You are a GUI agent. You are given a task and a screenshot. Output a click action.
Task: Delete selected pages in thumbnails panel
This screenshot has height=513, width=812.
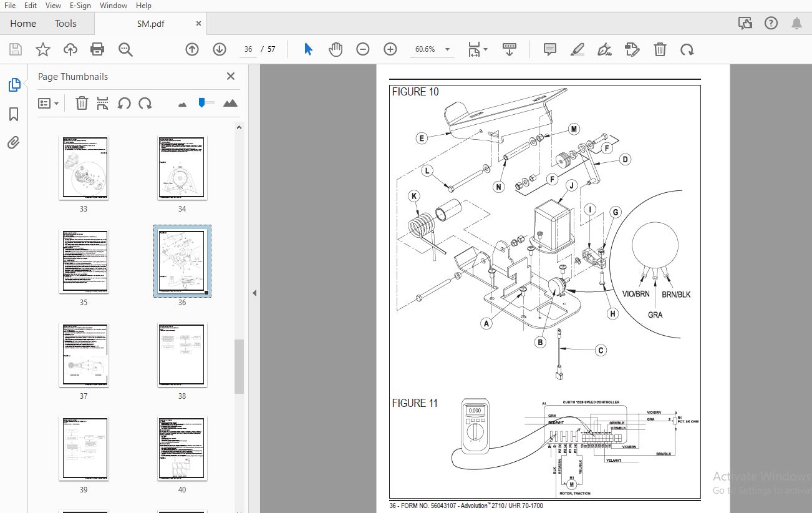tap(82, 103)
